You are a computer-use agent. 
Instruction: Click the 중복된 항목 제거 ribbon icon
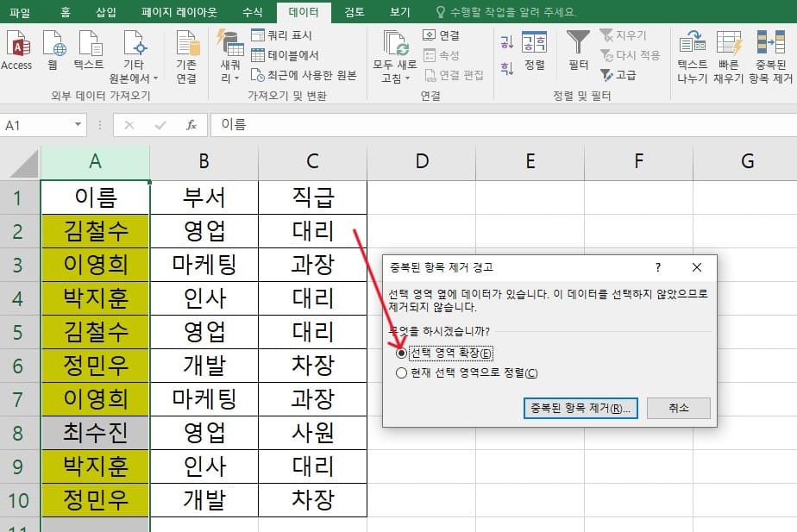tap(770, 49)
